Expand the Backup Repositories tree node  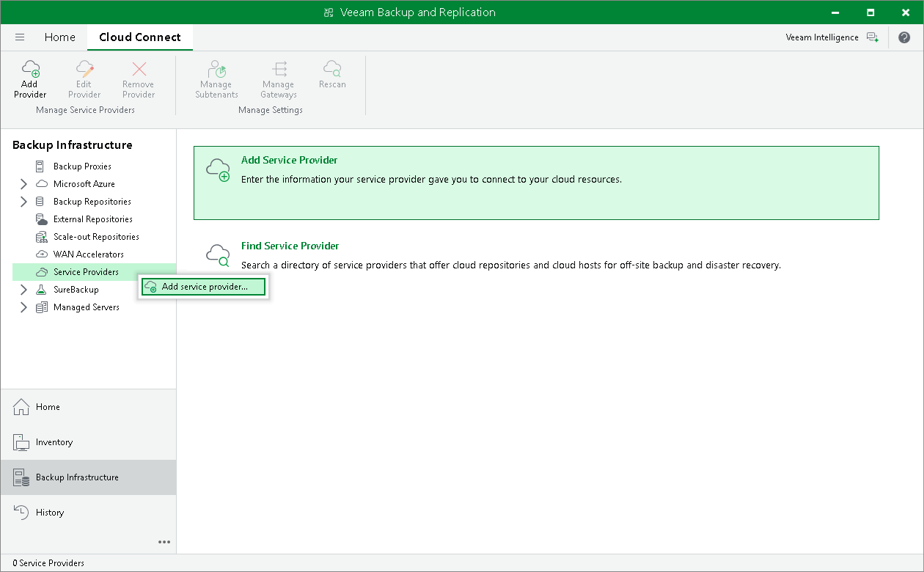(x=23, y=202)
